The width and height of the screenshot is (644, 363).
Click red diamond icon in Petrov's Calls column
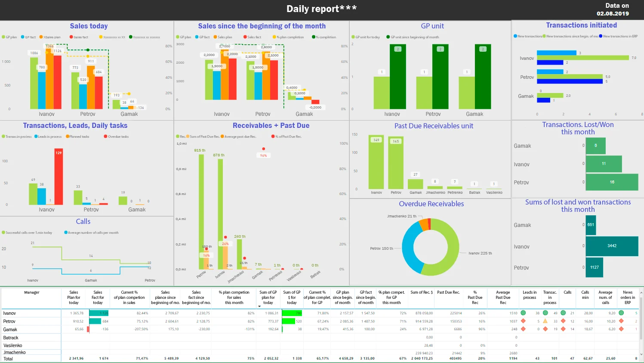point(564,321)
